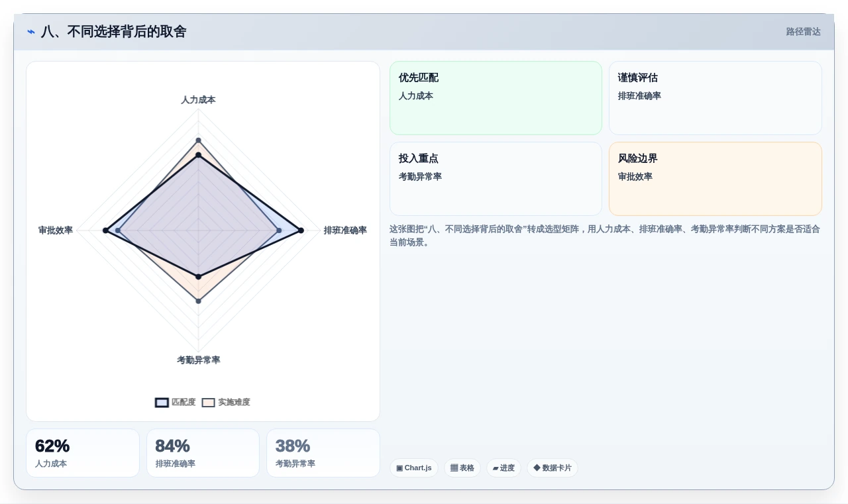Click the 匹配度 data point on 排班准确率 axis
Screen dimensions: 848x504
pos(301,230)
